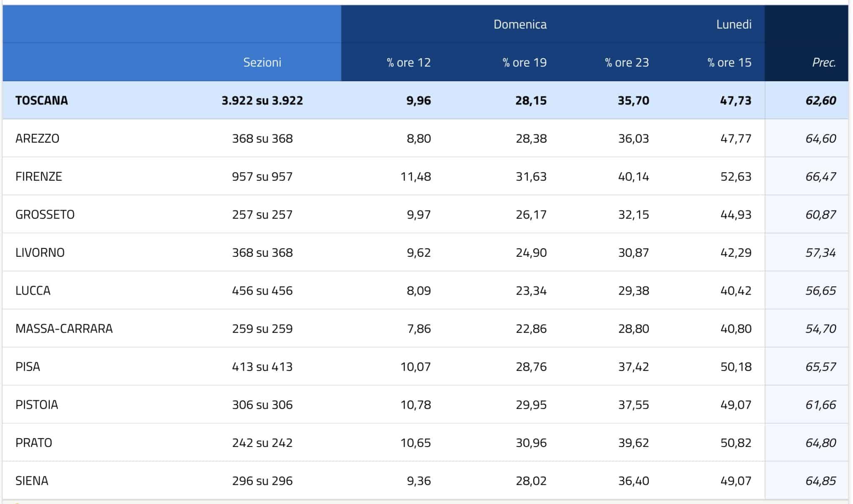Viewport: 853px width, 504px height.
Task: Open the PISTOIA province link
Action: click(36, 405)
